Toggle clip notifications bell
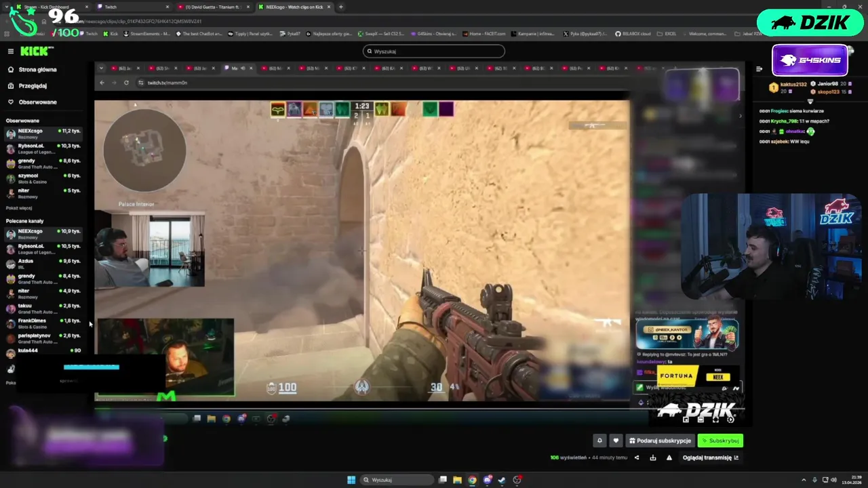Screen dimensions: 868x488 tap(599, 441)
